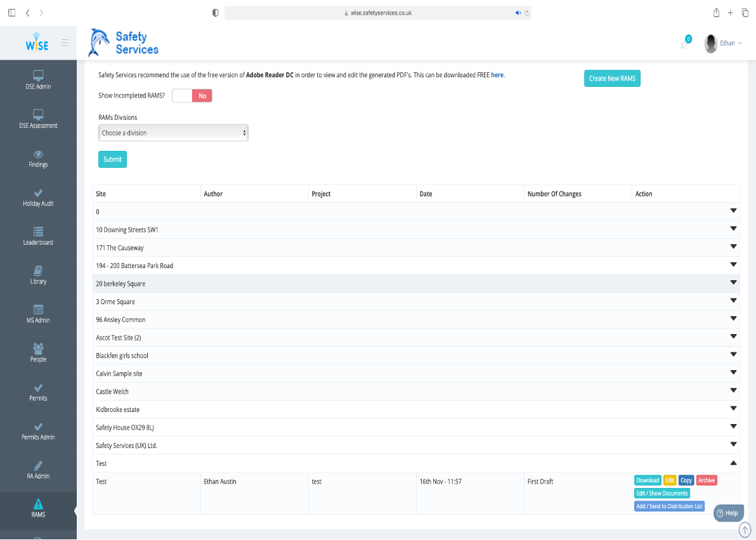Open RA Admin in the sidebar

coord(38,470)
